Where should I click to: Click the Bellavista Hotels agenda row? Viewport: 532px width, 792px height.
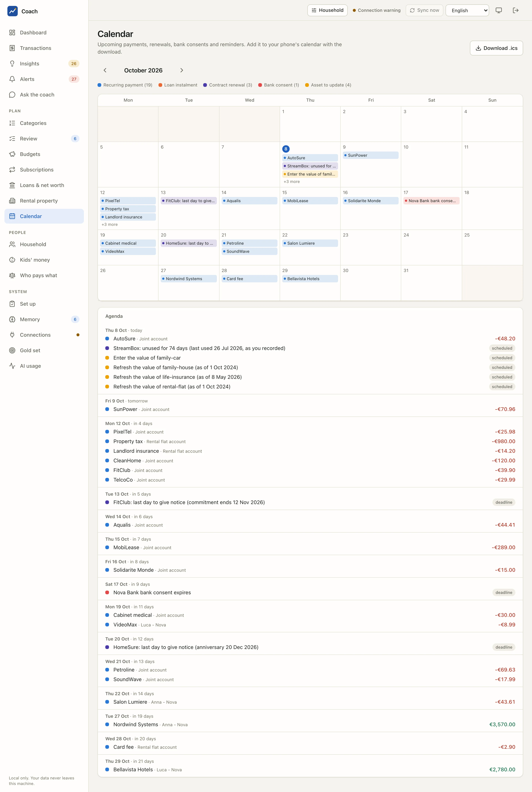click(310, 770)
